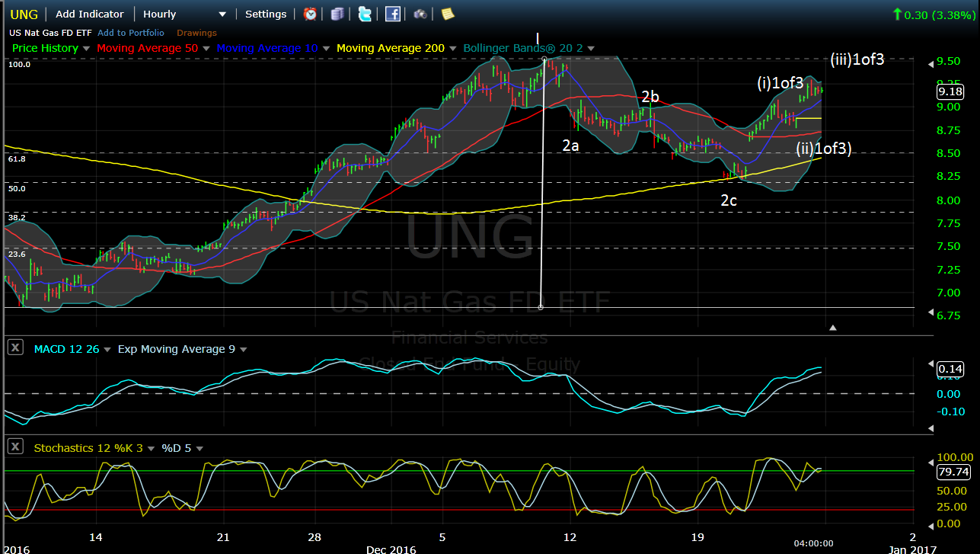This screenshot has width=980, height=554.
Task: Expand Bollinger Bands 20 2 options
Action: point(591,48)
